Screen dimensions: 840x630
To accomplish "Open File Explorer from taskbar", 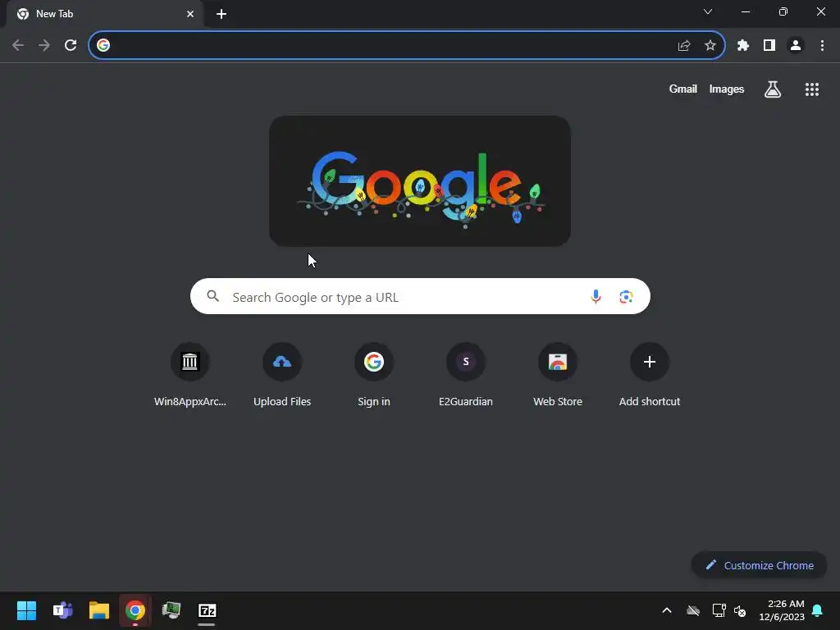I will pyautogui.click(x=99, y=610).
